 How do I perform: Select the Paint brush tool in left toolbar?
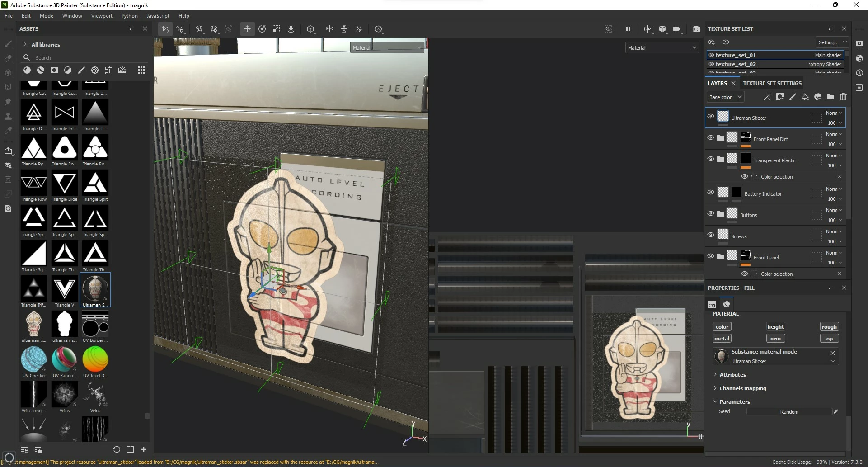point(8,44)
